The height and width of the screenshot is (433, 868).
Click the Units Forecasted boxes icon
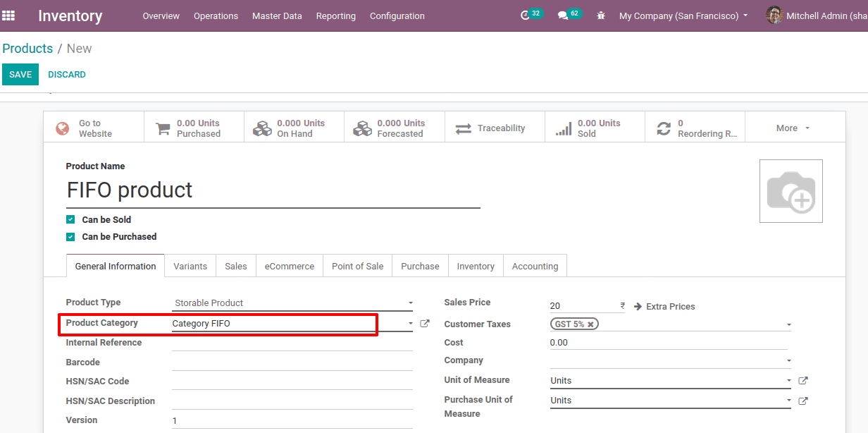click(x=363, y=128)
